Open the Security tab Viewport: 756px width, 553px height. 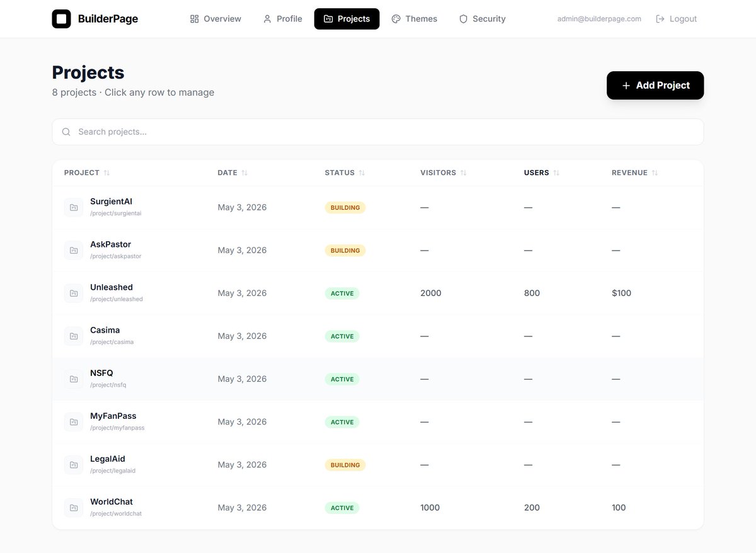click(x=482, y=19)
